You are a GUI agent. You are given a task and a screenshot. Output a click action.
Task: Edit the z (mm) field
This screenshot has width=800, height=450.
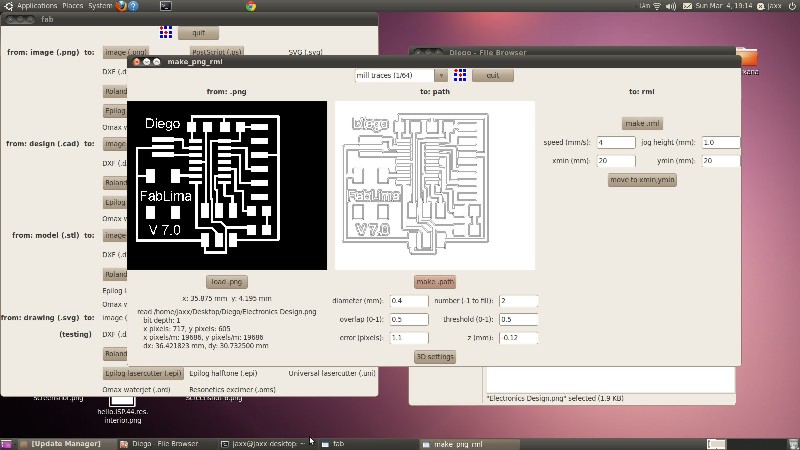click(x=518, y=338)
